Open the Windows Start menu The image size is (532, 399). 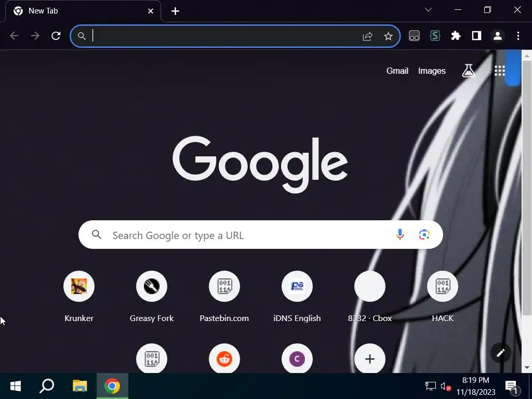[15, 386]
